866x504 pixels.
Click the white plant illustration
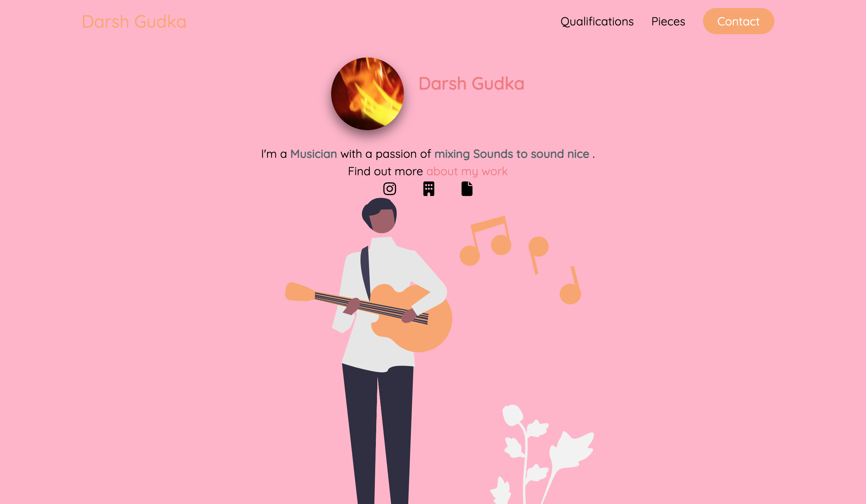542,455
